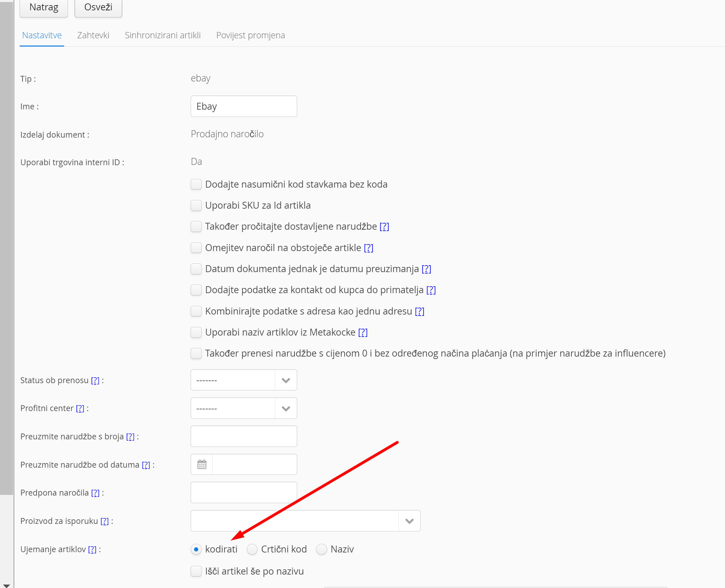
Task: Open help for Predpona naročila
Action: pyautogui.click(x=95, y=493)
